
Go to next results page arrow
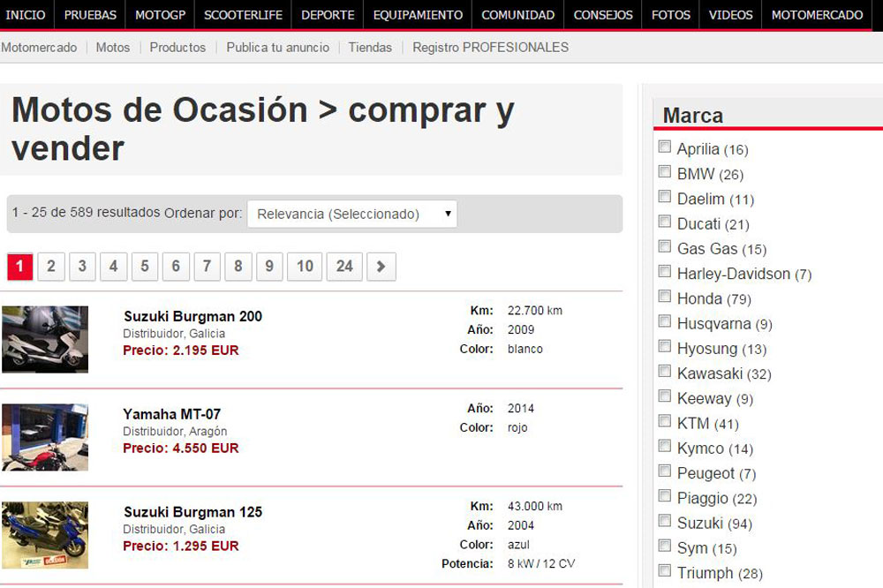click(x=381, y=267)
